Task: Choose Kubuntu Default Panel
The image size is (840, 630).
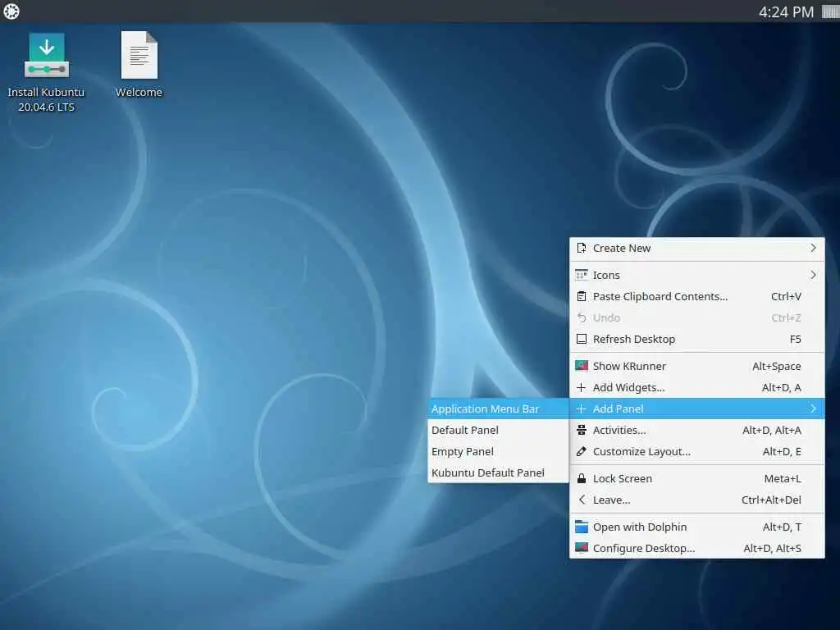Action: (498, 473)
